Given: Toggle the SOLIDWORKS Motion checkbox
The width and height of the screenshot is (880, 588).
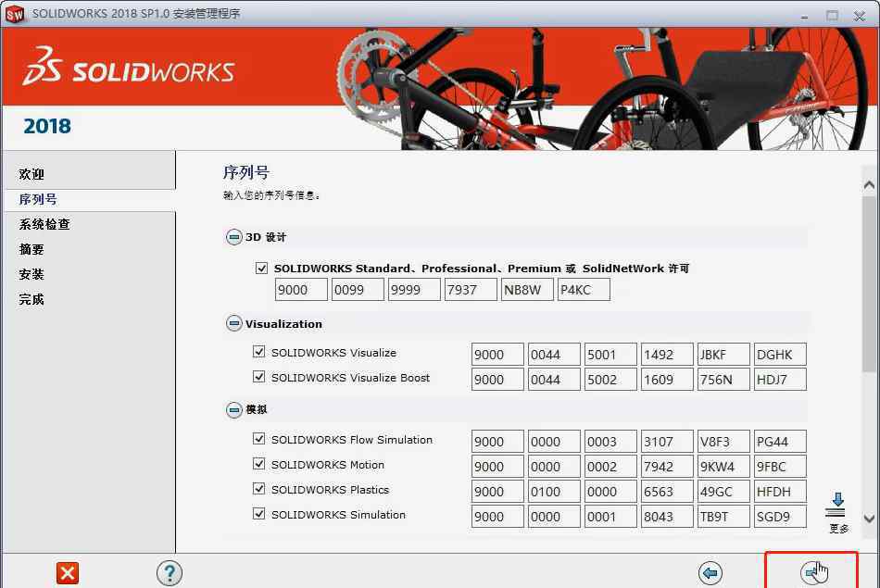Looking at the screenshot, I should click(258, 464).
